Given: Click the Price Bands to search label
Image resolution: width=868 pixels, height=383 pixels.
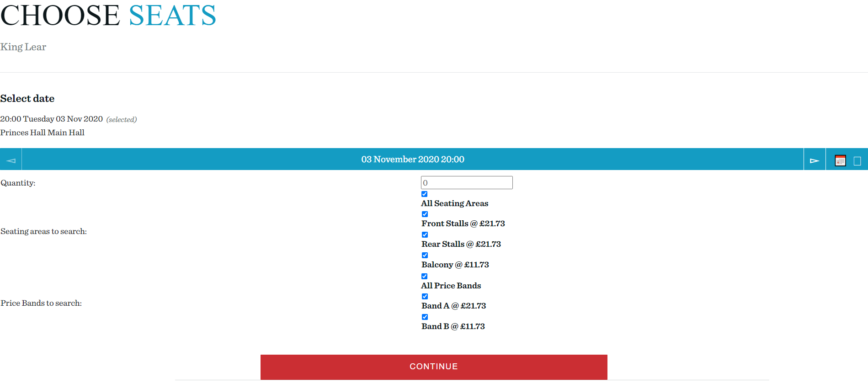Looking at the screenshot, I should click(x=41, y=303).
